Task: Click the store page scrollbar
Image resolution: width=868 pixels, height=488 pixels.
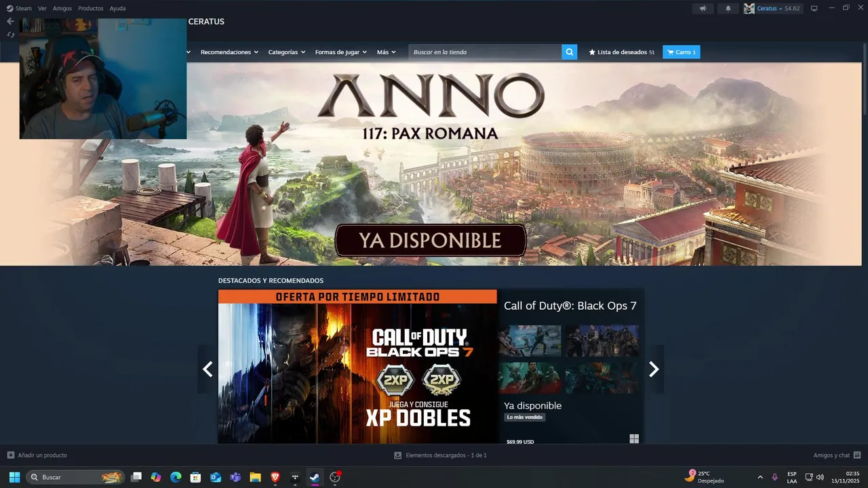Action: pos(865,81)
